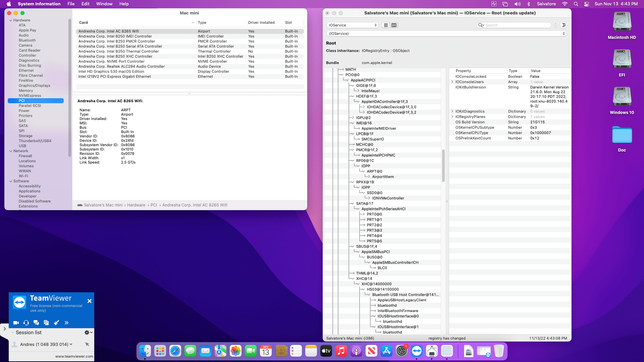
Task: Click Hardware in the path bar
Action: [136, 205]
